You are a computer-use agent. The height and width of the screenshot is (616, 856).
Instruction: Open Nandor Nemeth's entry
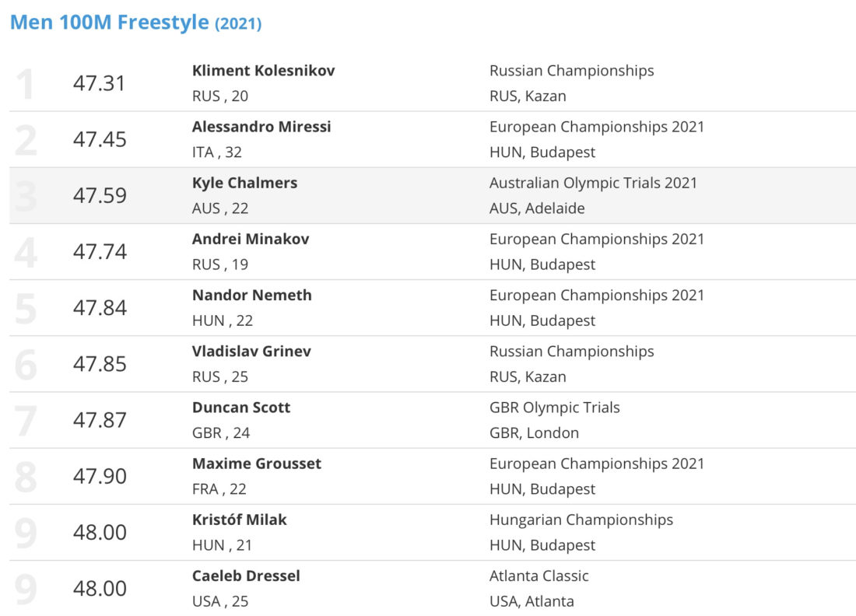(251, 296)
